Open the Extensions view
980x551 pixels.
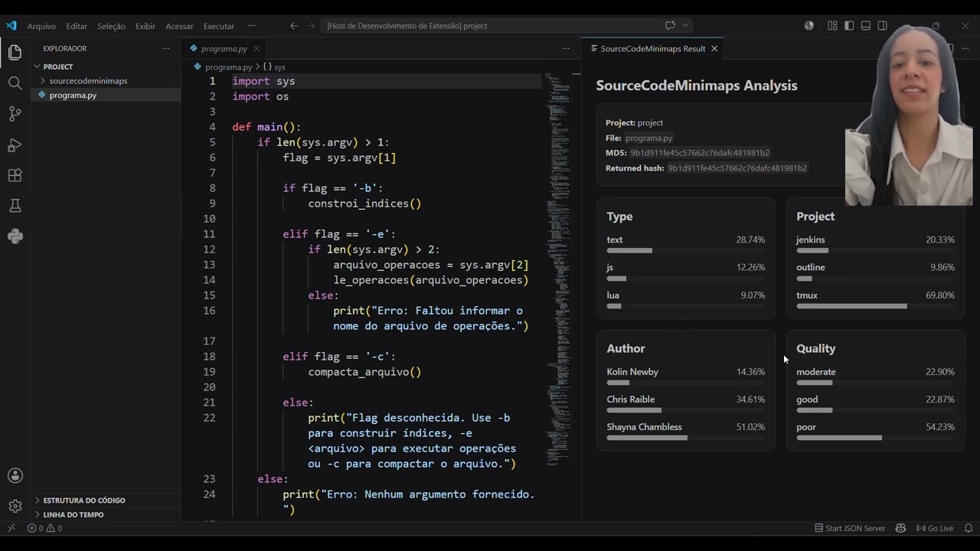pos(15,175)
